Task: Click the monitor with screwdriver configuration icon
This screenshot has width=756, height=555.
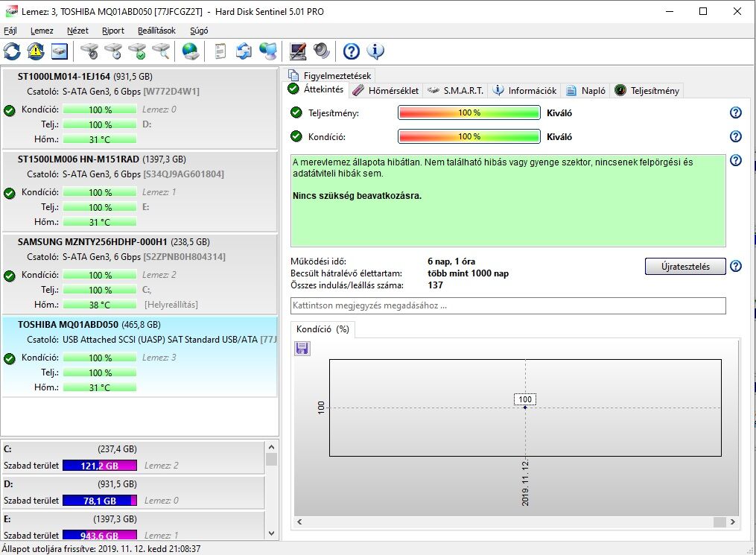Action: pos(298,51)
